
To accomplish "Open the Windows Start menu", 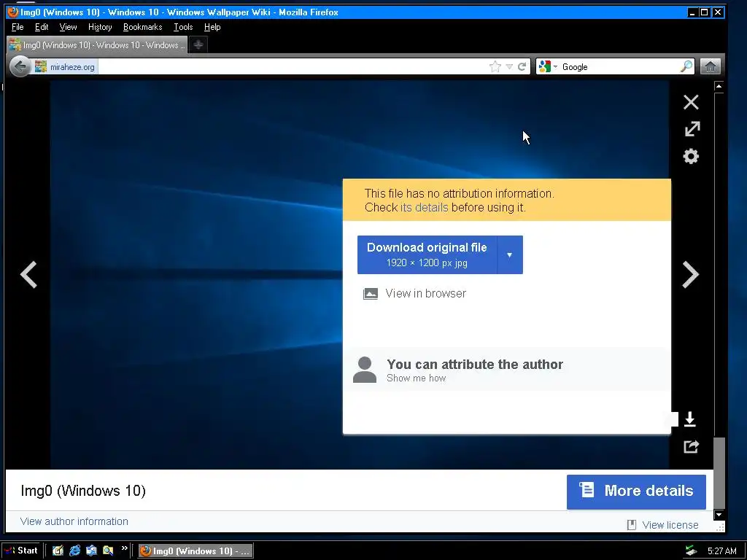I will point(22,551).
